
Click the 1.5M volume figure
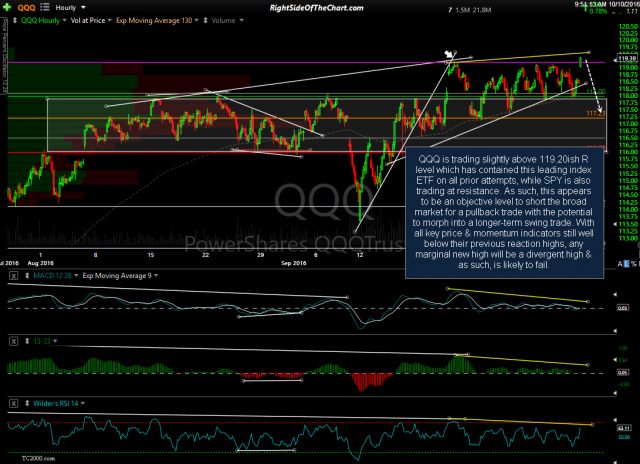point(463,10)
